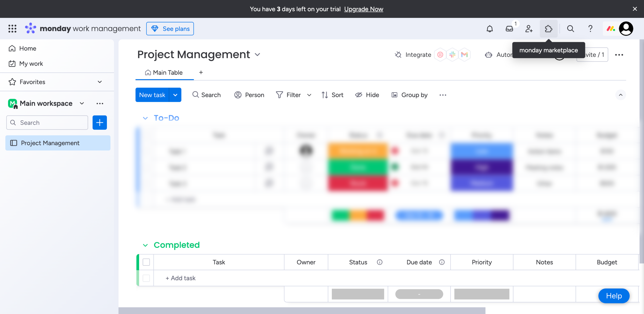Open the monday marketplace puzzle icon
The height and width of the screenshot is (314, 644).
tap(548, 29)
